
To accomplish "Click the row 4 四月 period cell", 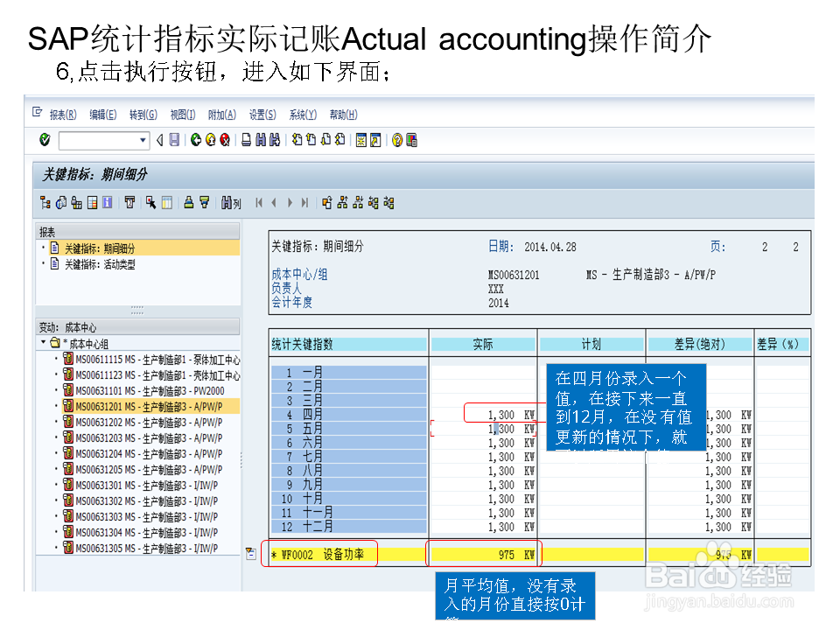I will point(349,414).
